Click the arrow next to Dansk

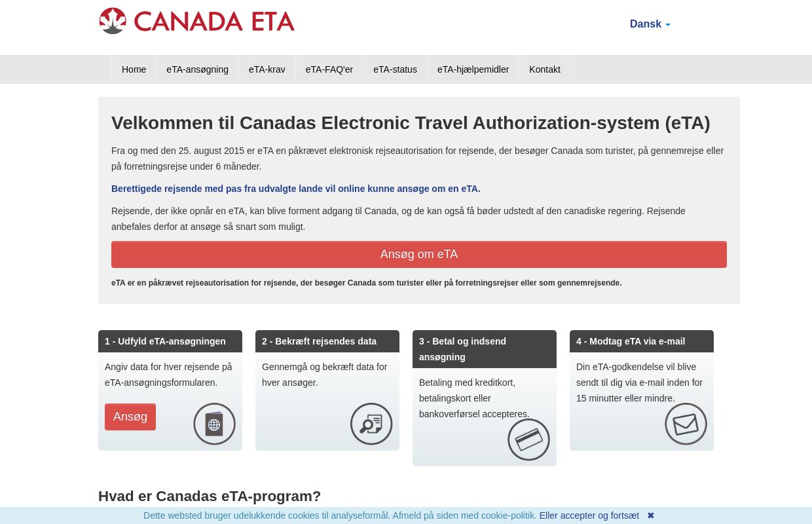[x=667, y=25]
